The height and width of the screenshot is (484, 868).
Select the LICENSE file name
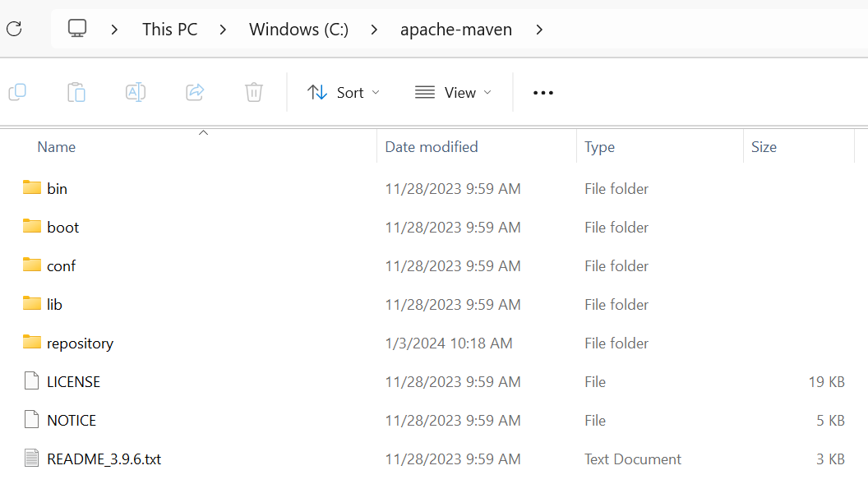[x=74, y=382]
